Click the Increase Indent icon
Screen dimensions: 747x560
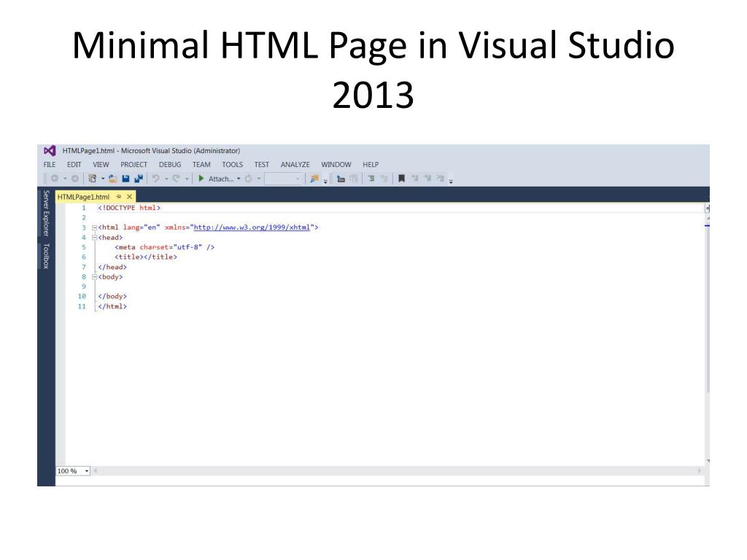(371, 179)
